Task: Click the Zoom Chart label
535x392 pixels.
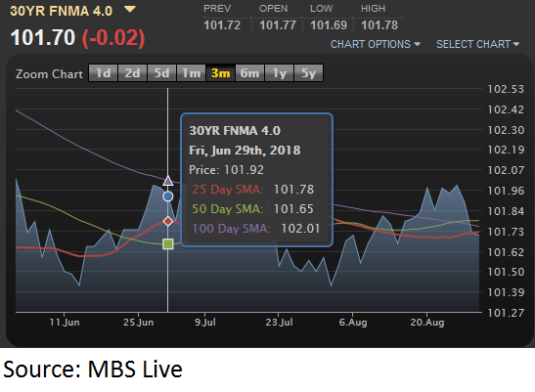Action: pyautogui.click(x=49, y=74)
